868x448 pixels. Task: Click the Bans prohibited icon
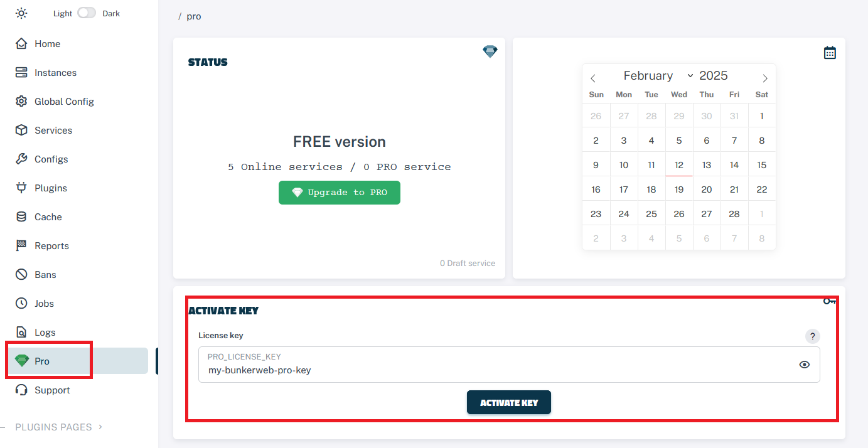coord(21,275)
